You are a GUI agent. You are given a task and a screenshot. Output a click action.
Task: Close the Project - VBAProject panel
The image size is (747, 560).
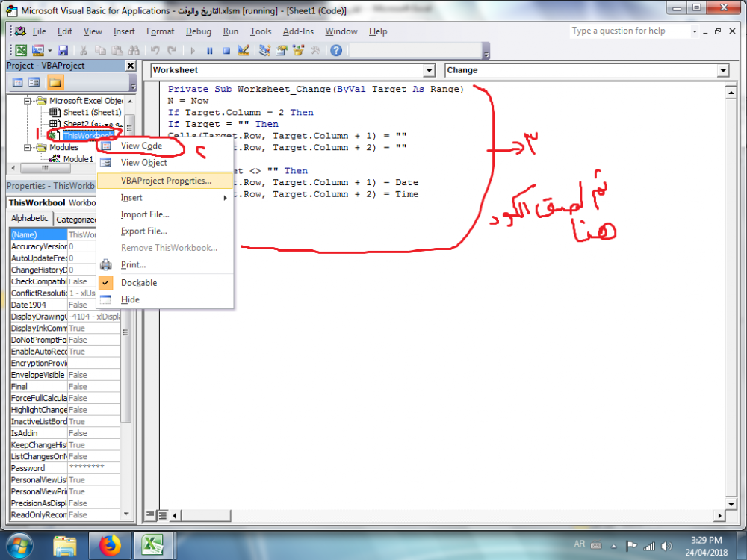131,66
